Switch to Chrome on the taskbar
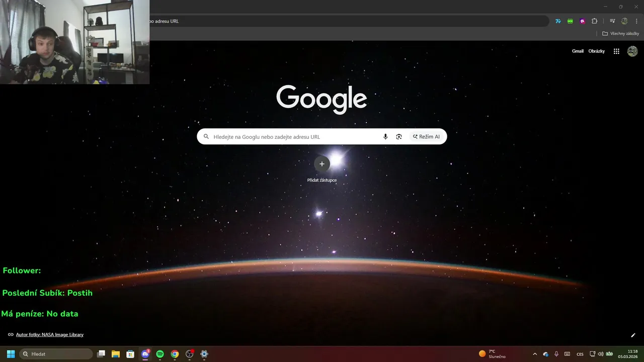Screen dimensions: 644x362 pyautogui.click(x=175, y=354)
